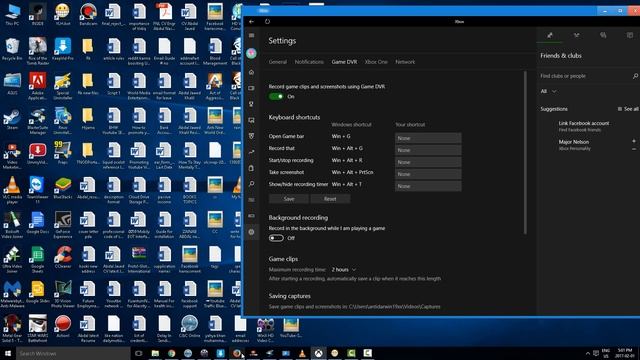Open Chrome from the taskbar

tap(171, 353)
